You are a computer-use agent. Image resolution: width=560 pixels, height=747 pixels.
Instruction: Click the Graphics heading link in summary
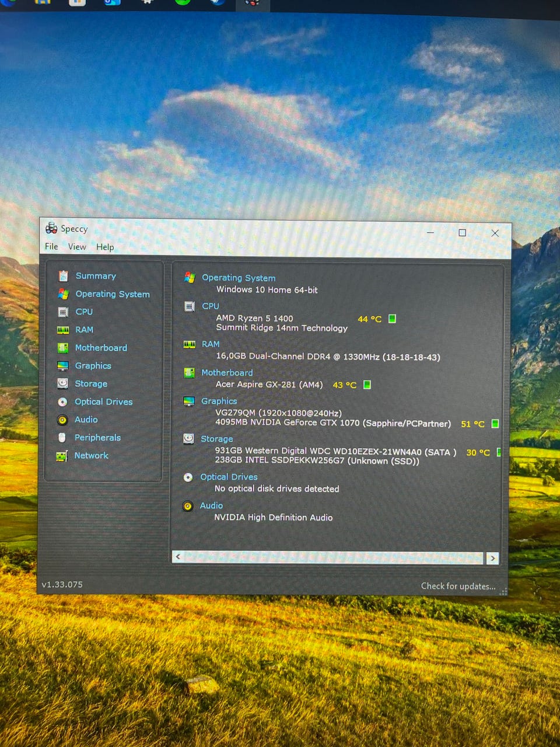click(x=219, y=402)
